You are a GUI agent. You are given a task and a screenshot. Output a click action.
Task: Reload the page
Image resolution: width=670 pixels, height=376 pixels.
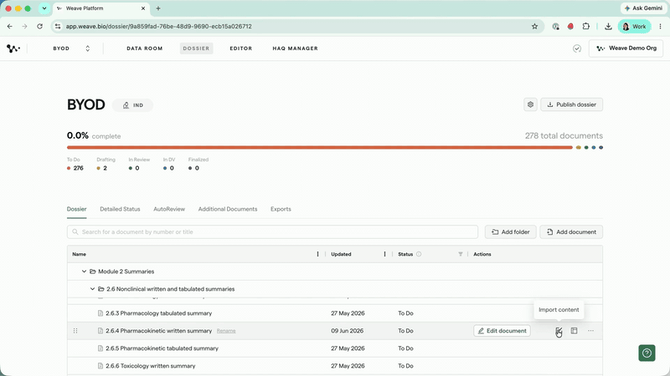tap(40, 26)
